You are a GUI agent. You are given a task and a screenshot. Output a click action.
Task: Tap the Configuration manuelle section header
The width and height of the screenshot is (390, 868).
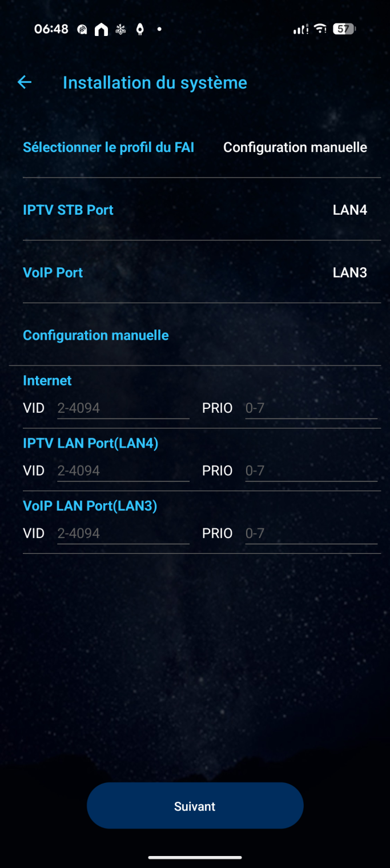96,335
